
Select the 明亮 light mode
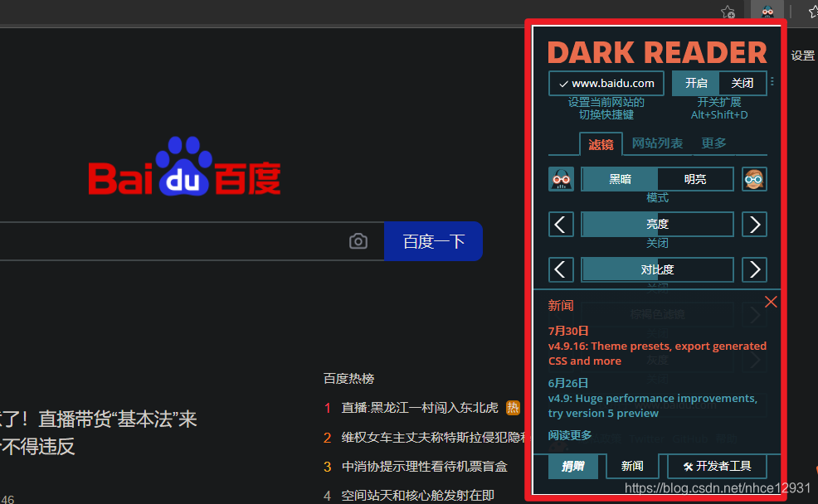tap(695, 179)
